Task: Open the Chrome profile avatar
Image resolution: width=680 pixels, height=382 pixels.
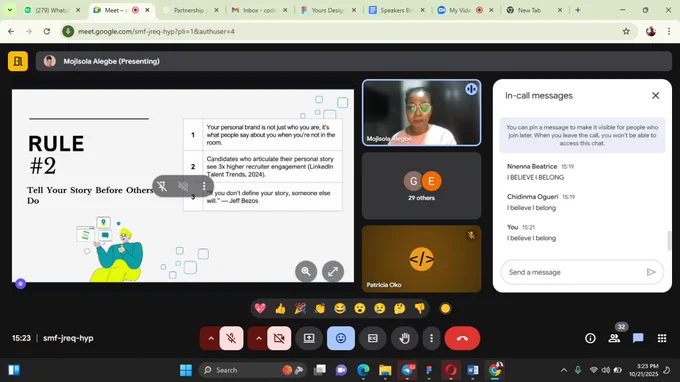Action: click(651, 31)
